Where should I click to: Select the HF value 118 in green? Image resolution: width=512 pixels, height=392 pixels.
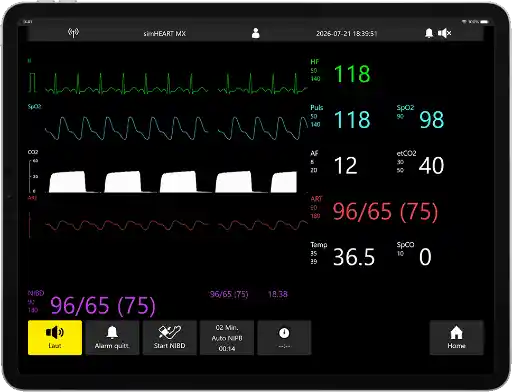(352, 74)
